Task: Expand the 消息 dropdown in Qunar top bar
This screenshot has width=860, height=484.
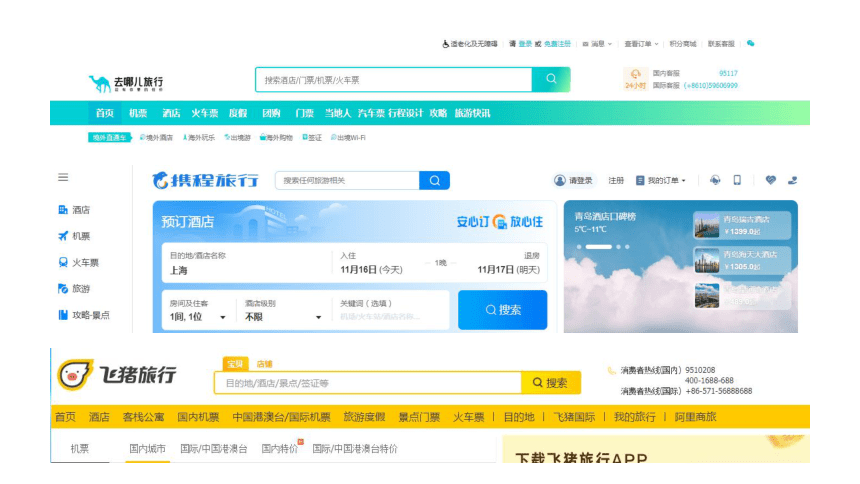Action: point(597,44)
